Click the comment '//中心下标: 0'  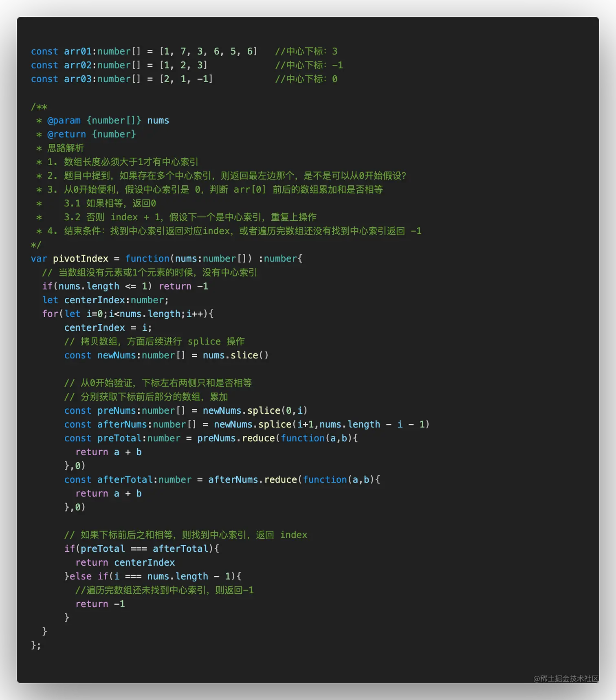(x=306, y=79)
